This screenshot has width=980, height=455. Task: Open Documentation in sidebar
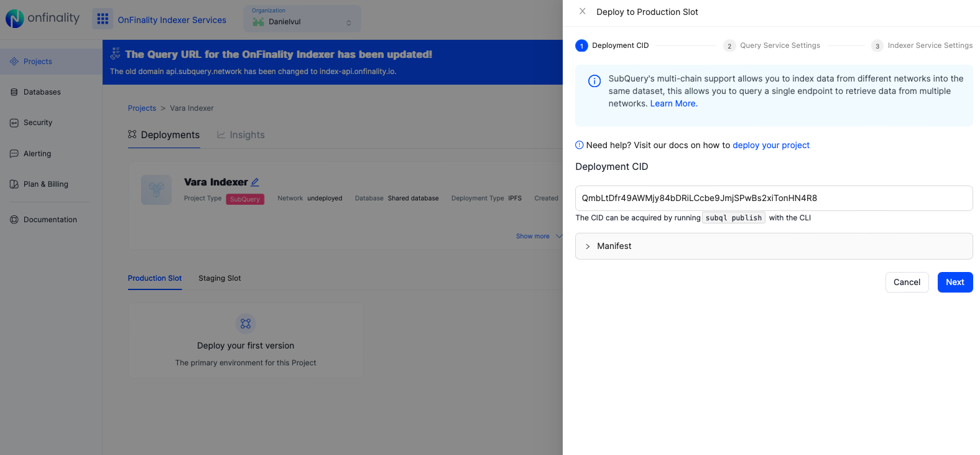pyautogui.click(x=51, y=220)
